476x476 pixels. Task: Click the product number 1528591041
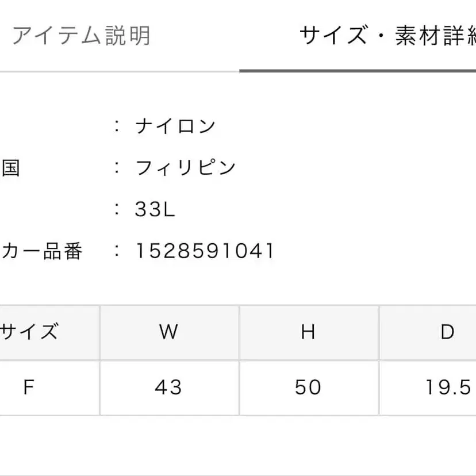click(x=205, y=251)
